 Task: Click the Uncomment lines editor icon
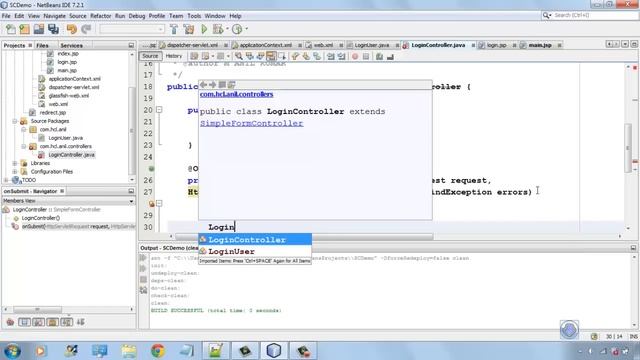click(390, 56)
